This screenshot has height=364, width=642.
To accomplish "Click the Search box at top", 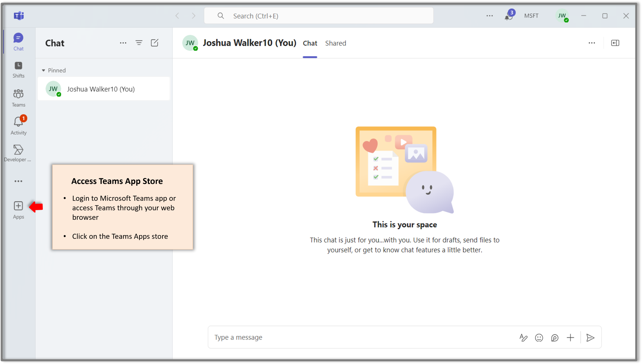I will tap(318, 16).
